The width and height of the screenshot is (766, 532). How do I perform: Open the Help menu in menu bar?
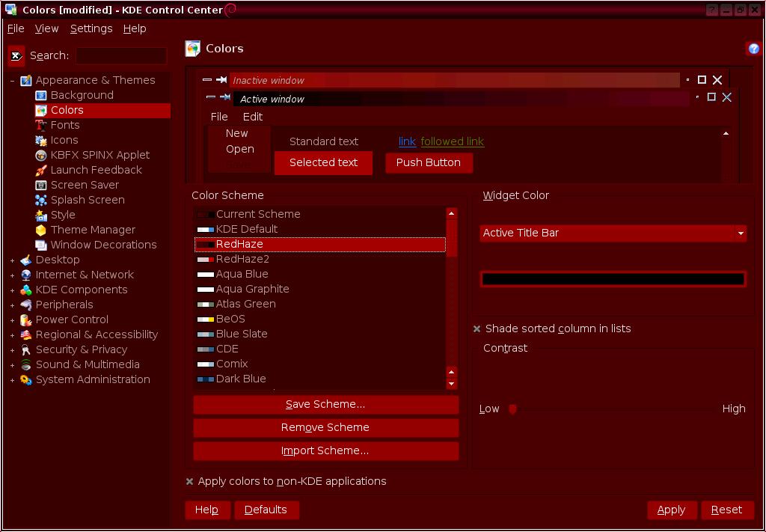(x=135, y=29)
